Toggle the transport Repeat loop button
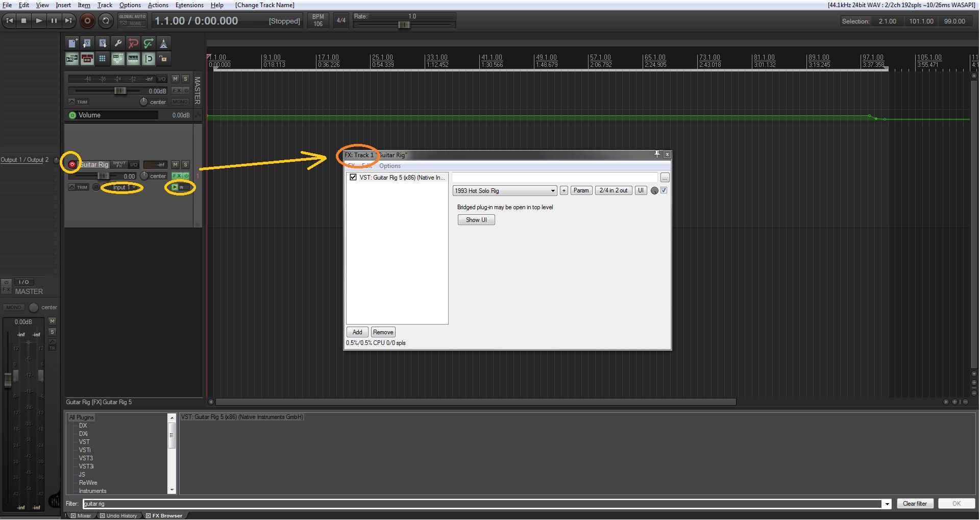Image resolution: width=980 pixels, height=520 pixels. pyautogui.click(x=106, y=21)
